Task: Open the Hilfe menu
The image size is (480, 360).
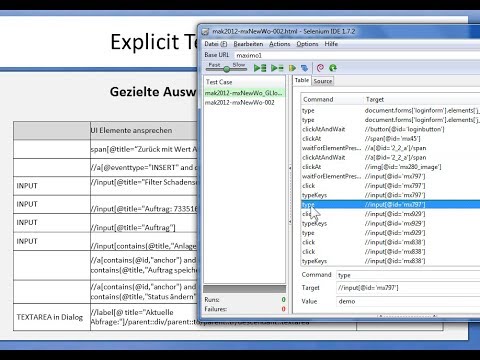Action: (331, 44)
